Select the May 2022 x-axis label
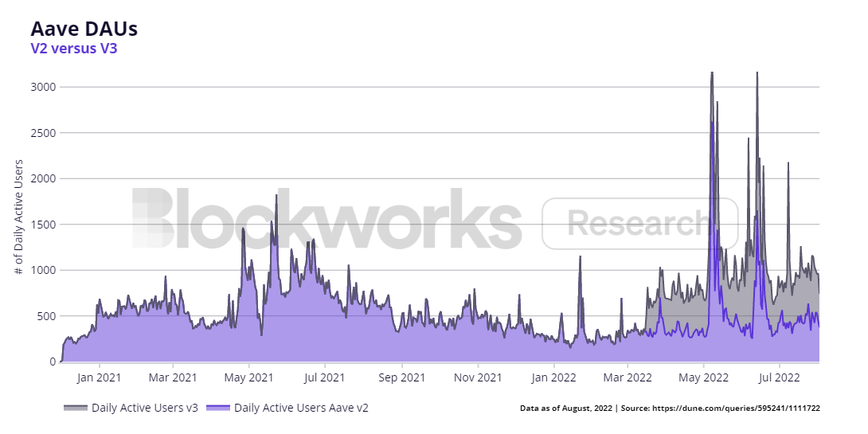The height and width of the screenshot is (434, 868). (x=704, y=377)
